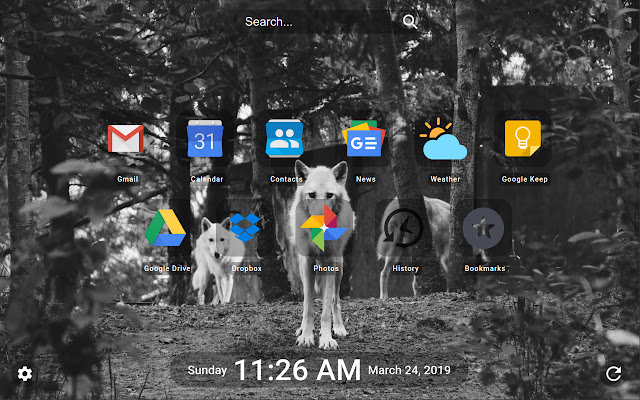
Task: Click the March 24, 2019 date text
Action: [x=409, y=370]
